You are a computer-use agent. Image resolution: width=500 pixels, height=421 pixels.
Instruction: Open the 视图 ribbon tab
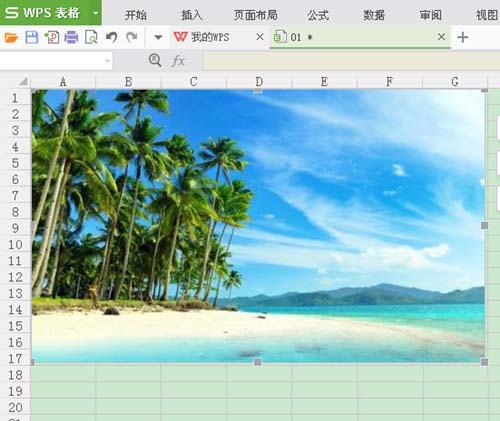[487, 15]
